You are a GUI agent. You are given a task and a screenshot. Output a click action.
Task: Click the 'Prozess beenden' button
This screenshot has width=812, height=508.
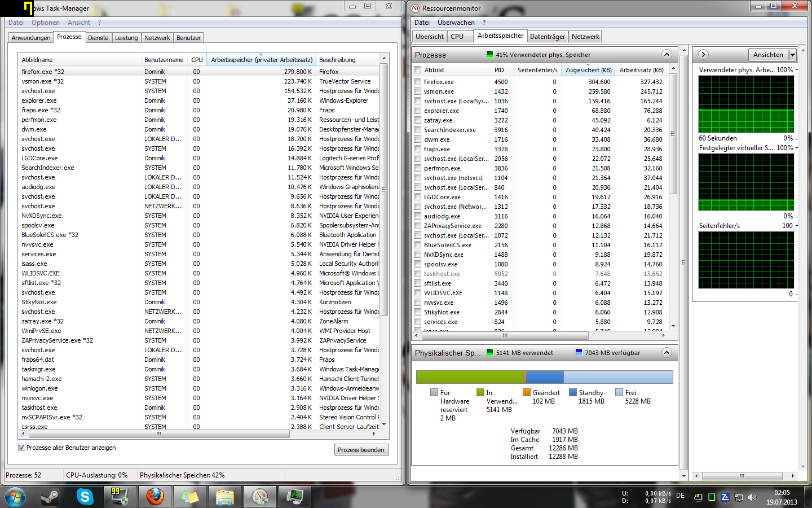[361, 450]
